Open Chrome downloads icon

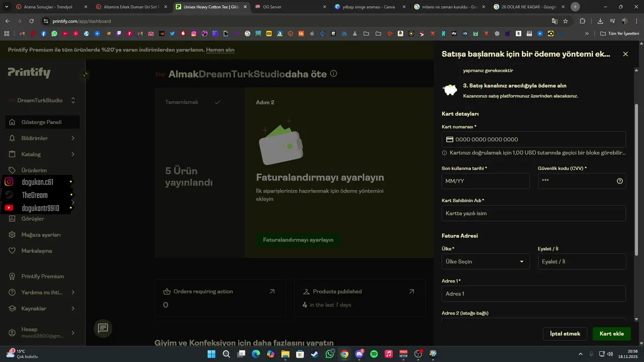pos(600,21)
